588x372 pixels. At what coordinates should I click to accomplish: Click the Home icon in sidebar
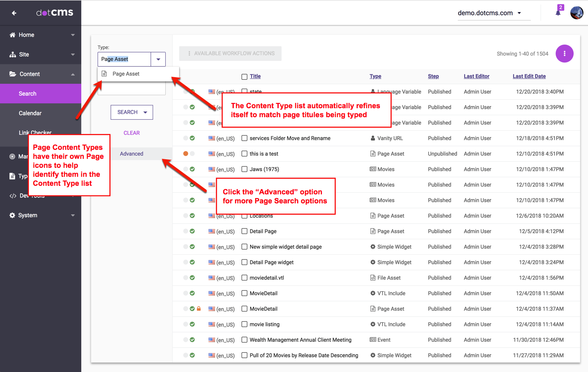pos(13,35)
